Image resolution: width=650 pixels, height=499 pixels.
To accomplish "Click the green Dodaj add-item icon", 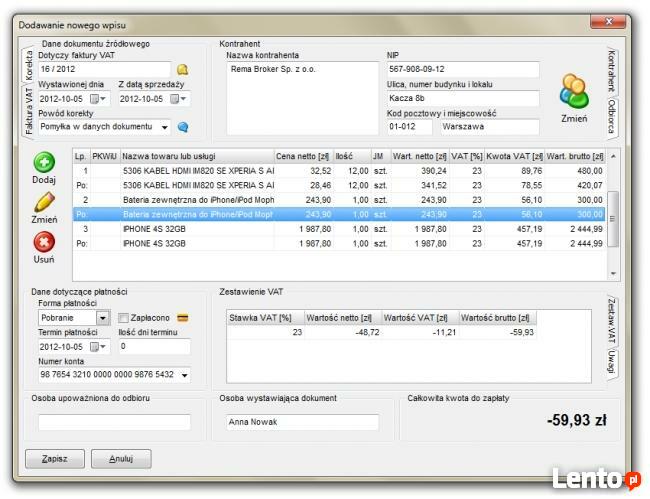I will 44,163.
